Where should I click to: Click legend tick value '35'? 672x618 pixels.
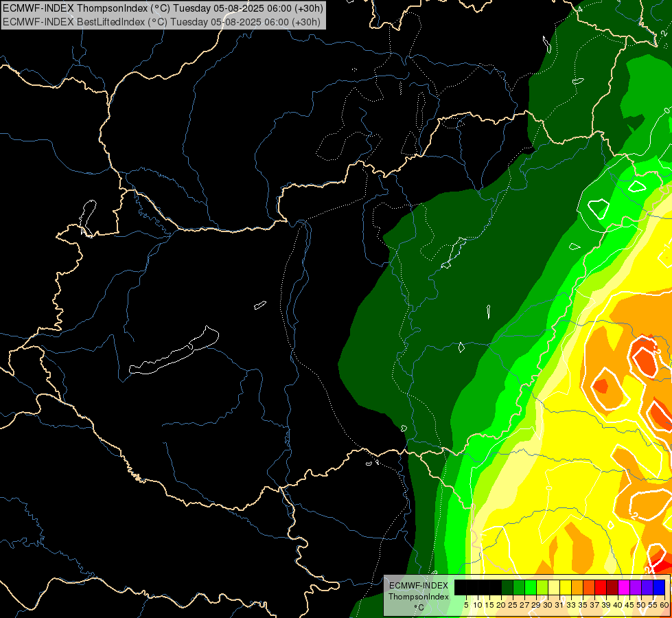point(583,605)
